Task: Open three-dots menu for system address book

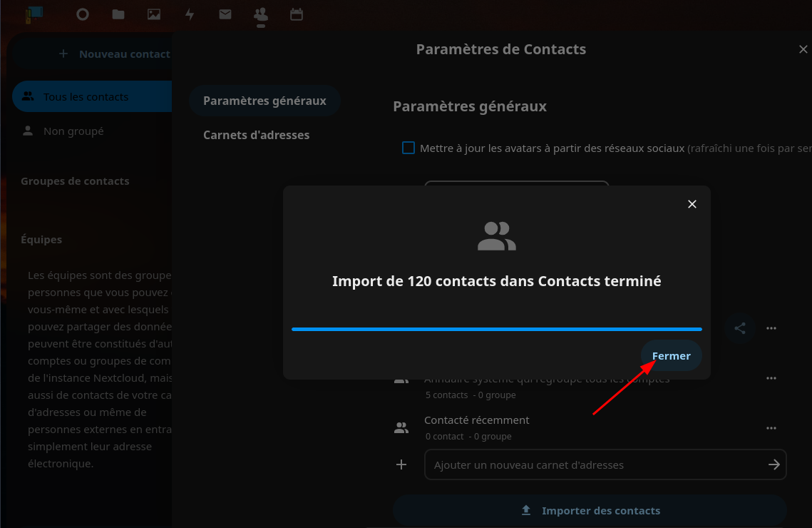Action: pos(771,378)
